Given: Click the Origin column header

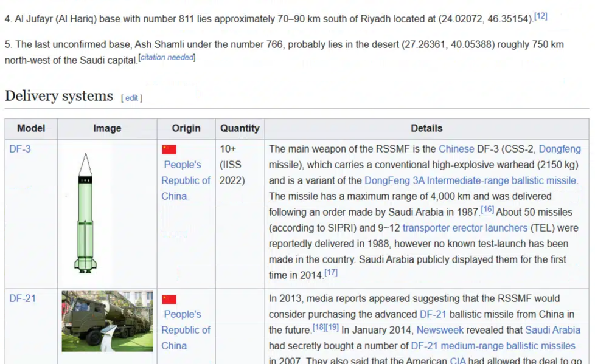Looking at the screenshot, I should [186, 129].
